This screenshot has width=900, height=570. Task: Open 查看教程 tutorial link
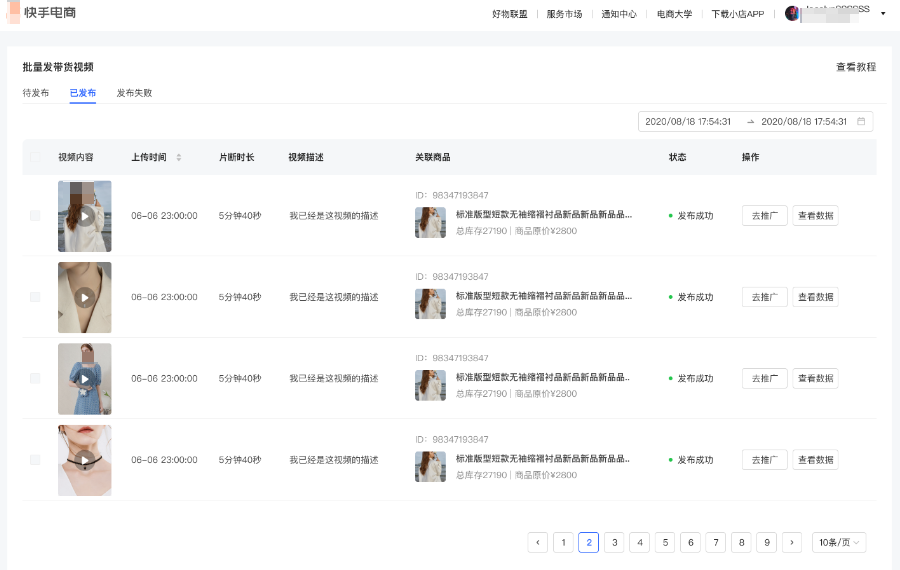click(x=856, y=67)
